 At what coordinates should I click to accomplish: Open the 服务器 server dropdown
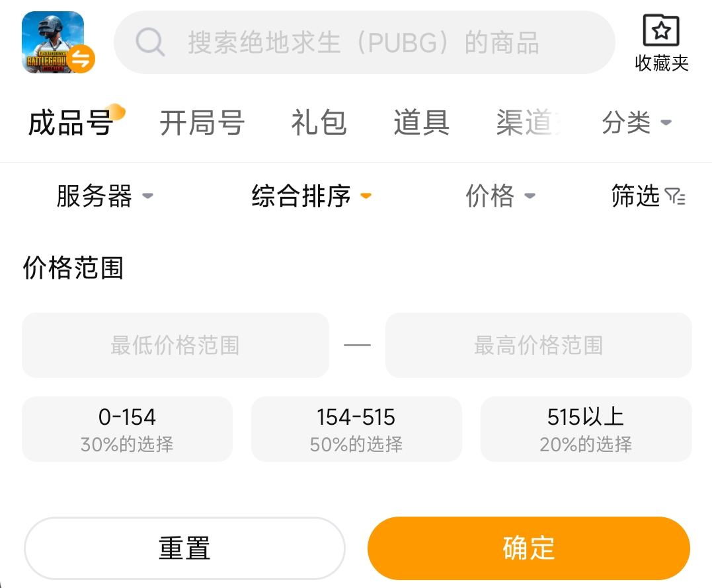(104, 196)
